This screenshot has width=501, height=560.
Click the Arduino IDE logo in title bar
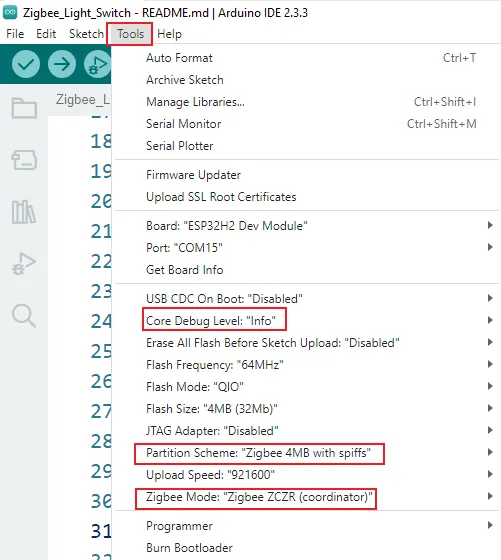point(10,12)
